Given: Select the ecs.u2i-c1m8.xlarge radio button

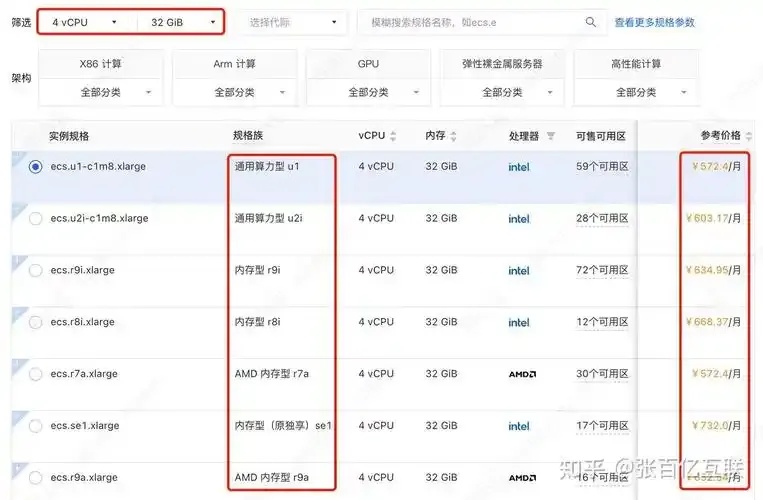Looking at the screenshot, I should pos(36,218).
